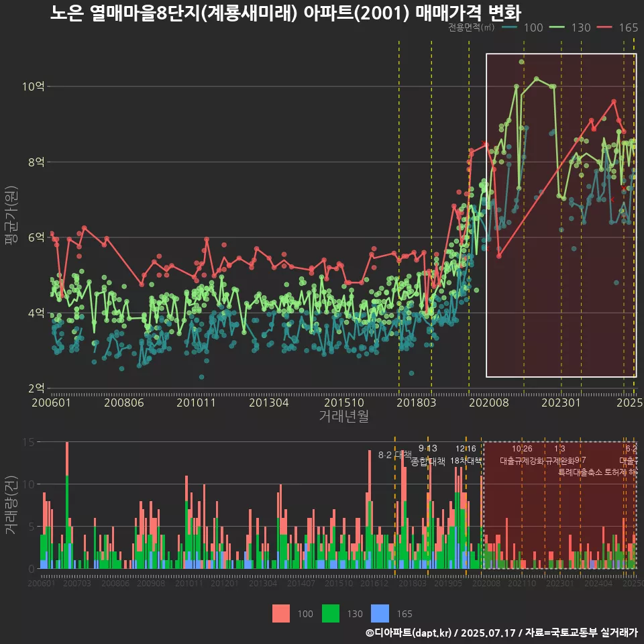Click the 9·13 종합대책 policy annotation
Image resolution: width=644 pixels, height=644 pixels.
(427, 455)
